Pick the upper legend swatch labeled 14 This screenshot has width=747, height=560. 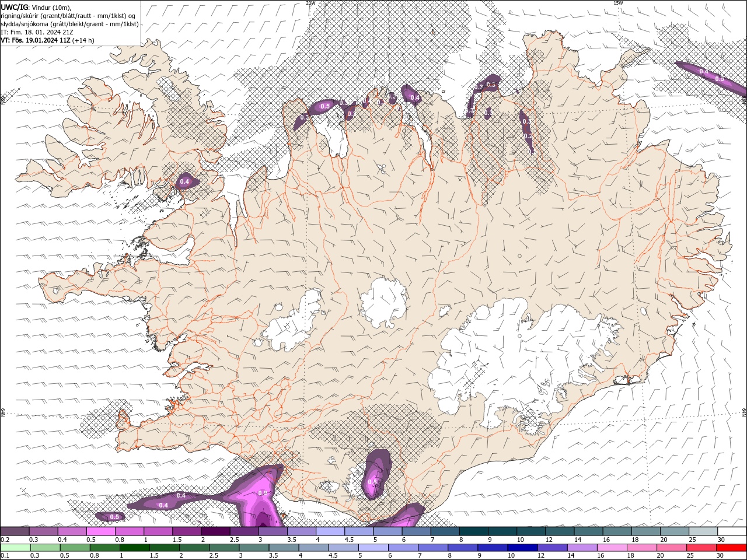588,531
